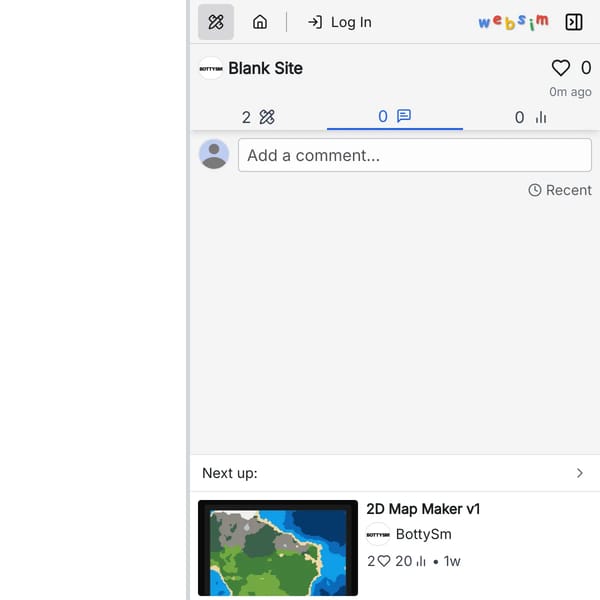
Task: Open the websim colorful logo
Action: click(514, 22)
